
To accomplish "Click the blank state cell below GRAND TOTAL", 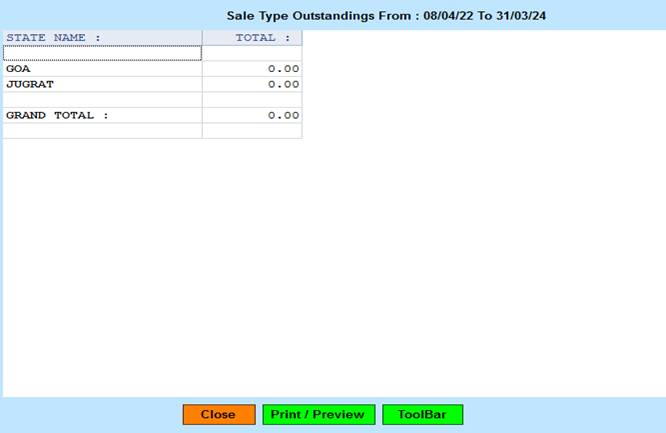I will click(x=102, y=131).
